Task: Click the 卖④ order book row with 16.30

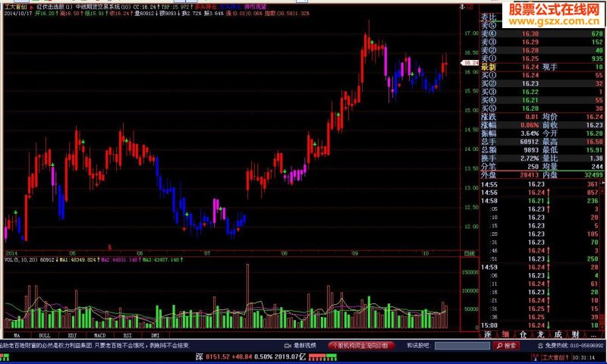Action: pos(542,33)
